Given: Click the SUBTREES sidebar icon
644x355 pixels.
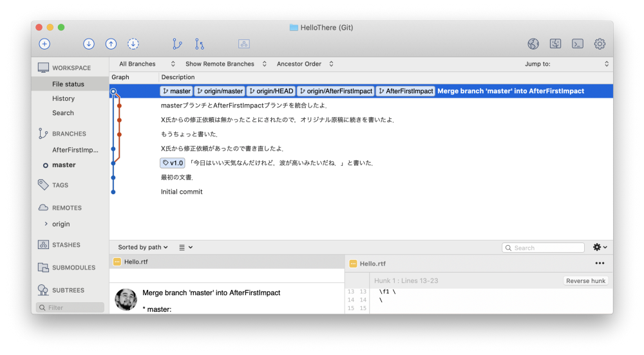Looking at the screenshot, I should coord(43,290).
